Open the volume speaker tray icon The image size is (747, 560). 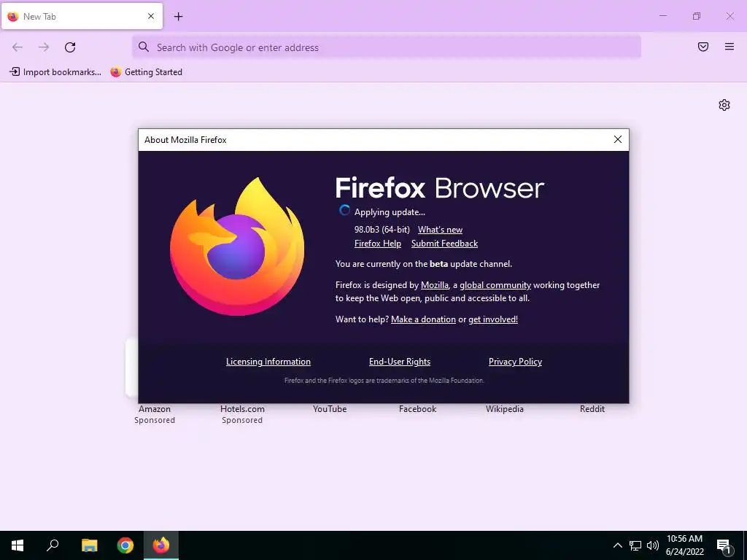point(653,545)
